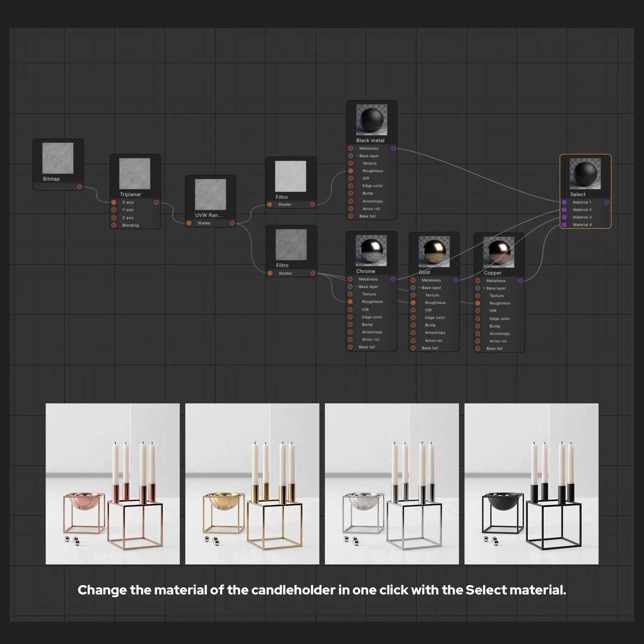This screenshot has height=644, width=644.
Task: Open the black candleholder render image
Action: pos(531,484)
